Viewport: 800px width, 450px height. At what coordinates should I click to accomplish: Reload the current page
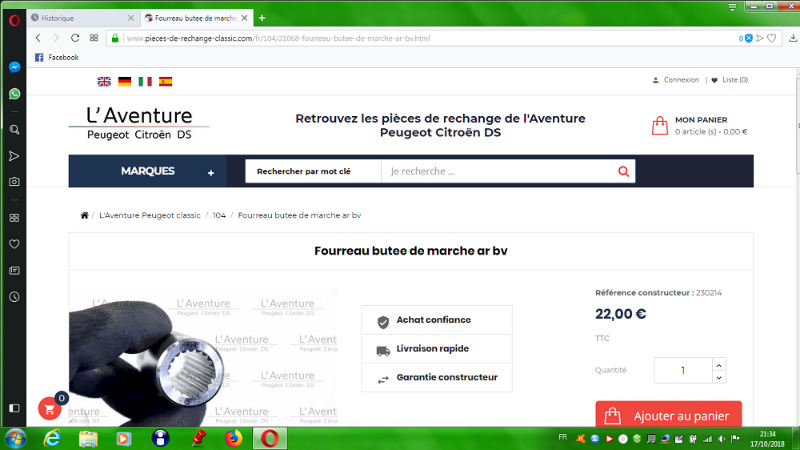coord(75,38)
